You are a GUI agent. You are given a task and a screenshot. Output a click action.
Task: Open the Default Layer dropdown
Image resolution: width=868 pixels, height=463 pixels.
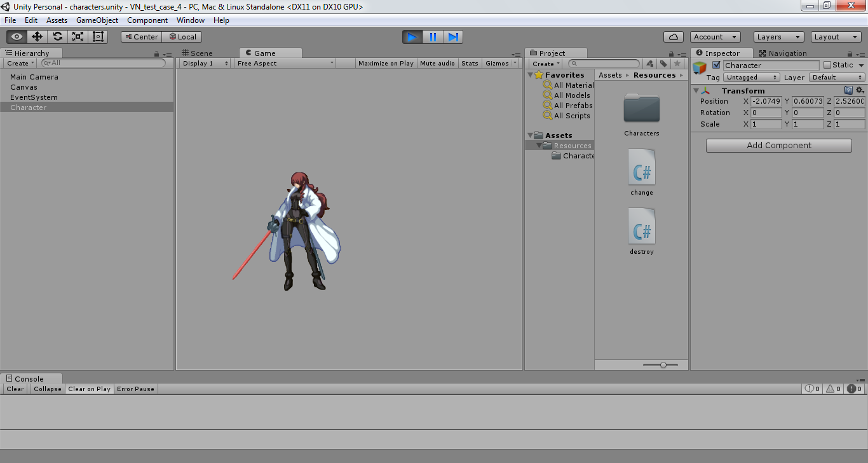(x=837, y=78)
